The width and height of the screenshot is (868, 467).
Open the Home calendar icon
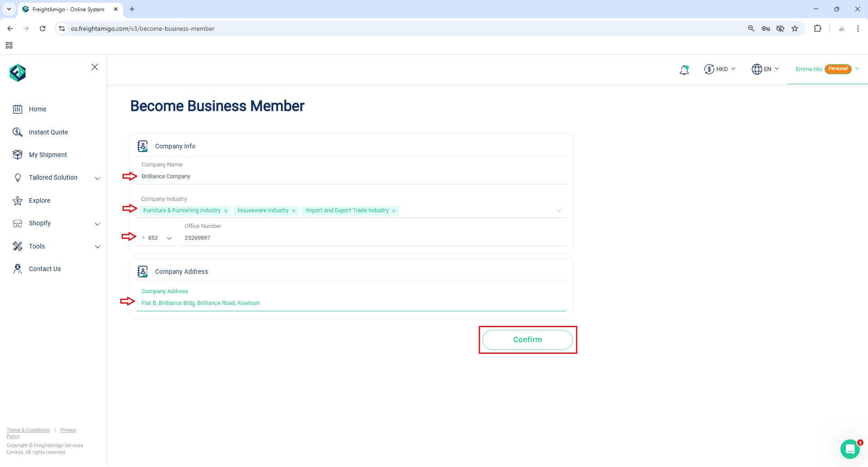click(x=18, y=109)
